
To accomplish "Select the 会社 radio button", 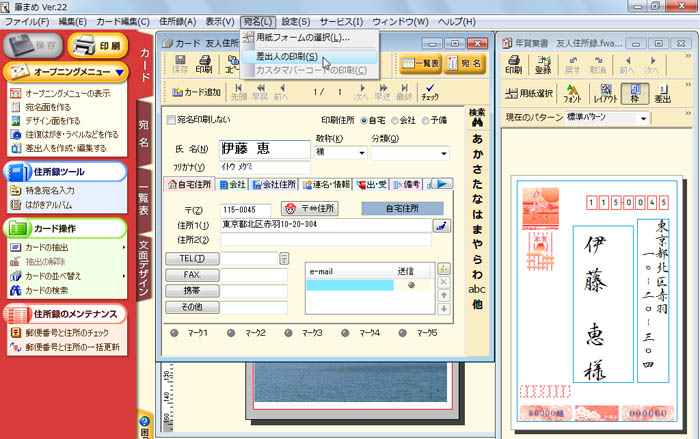I will tap(395, 121).
